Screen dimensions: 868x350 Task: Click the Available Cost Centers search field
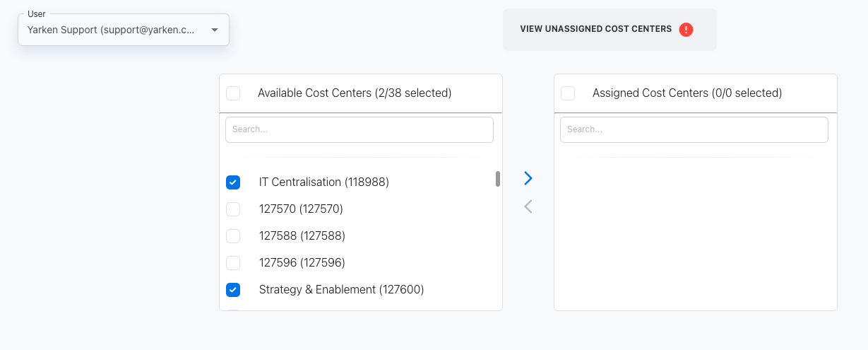(x=359, y=130)
